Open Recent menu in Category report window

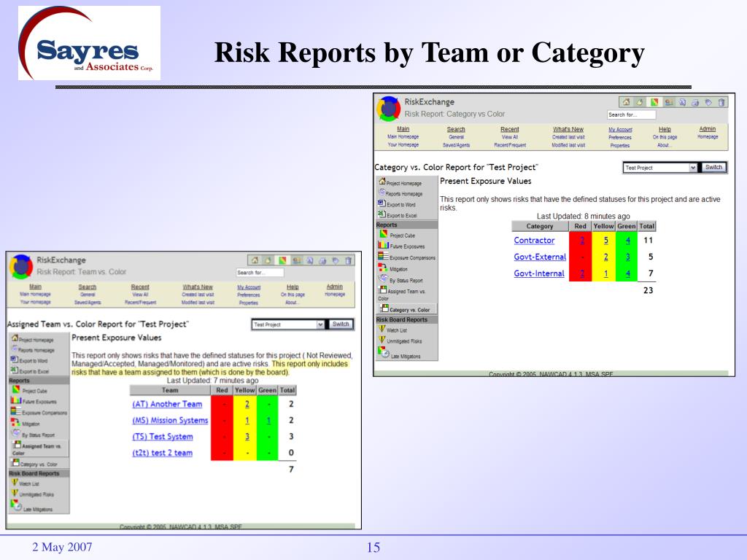[510, 129]
